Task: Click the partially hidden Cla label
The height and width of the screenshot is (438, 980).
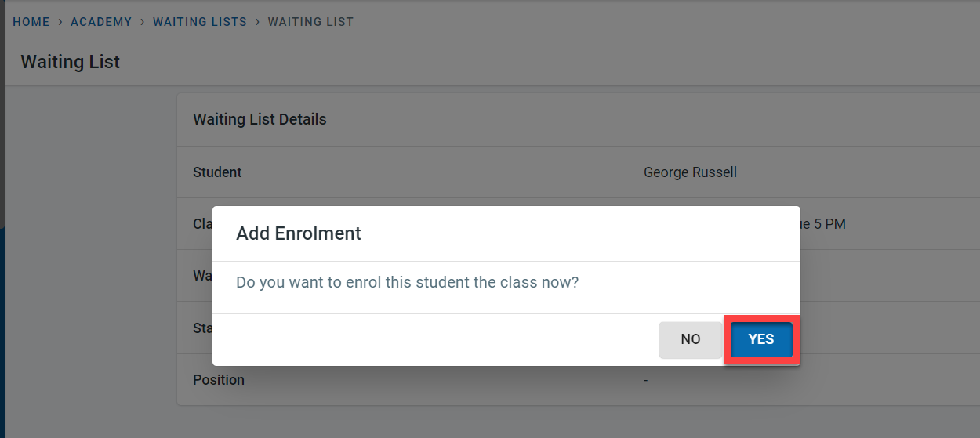Action: point(203,224)
